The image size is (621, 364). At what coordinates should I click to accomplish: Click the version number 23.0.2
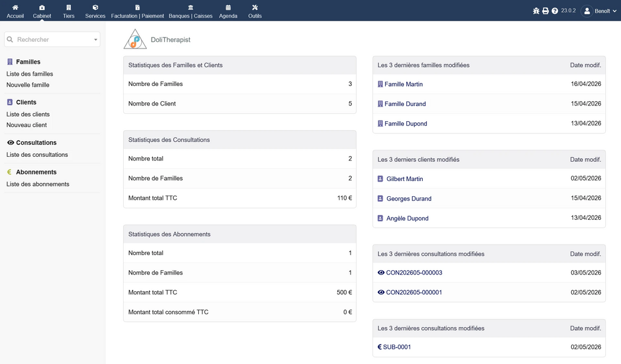point(568,11)
